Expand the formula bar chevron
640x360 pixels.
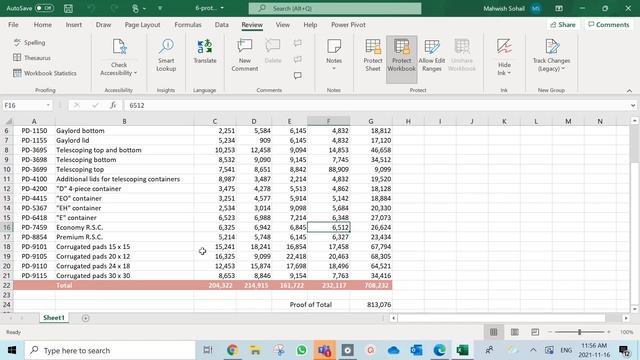click(x=633, y=105)
